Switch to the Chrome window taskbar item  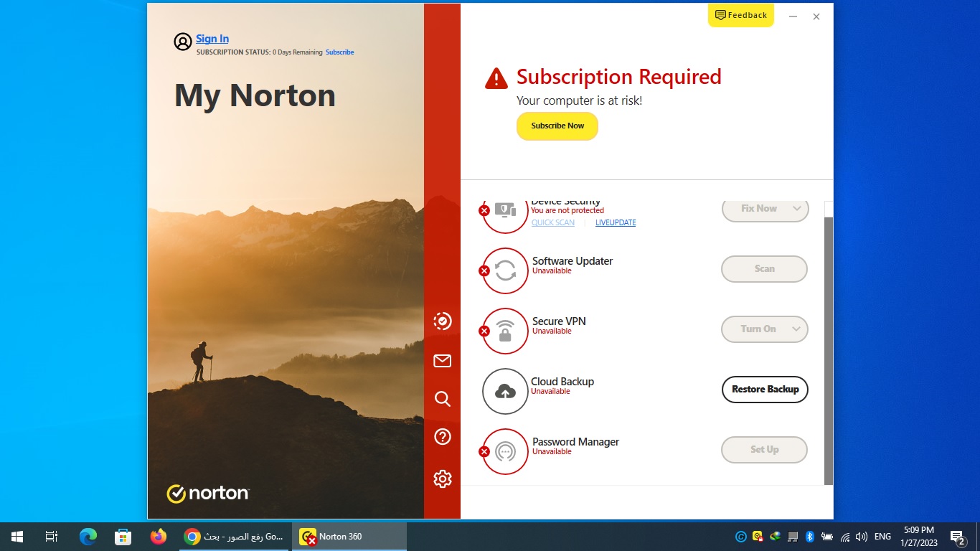(x=234, y=537)
